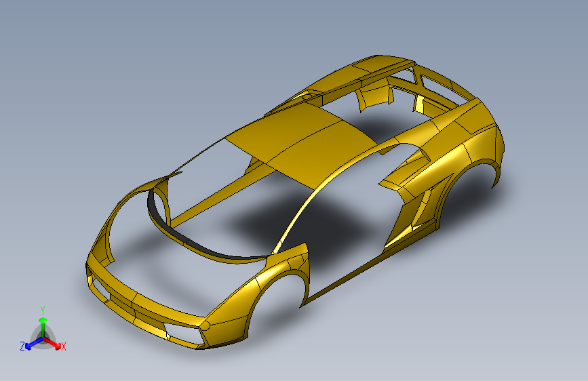Click the red X axis of the orientation triad
Screen dimensions: 588x381
pyautogui.click(x=52, y=343)
